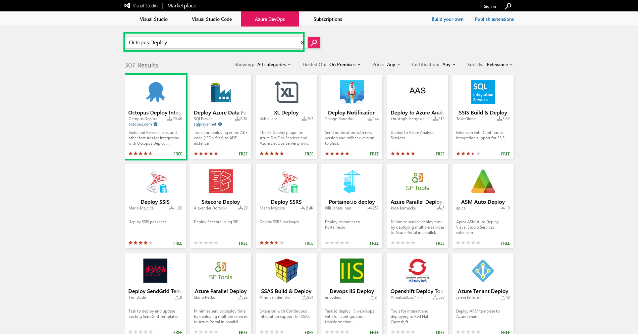Expand the Price filter dropdown
This screenshot has height=334, width=644.
coord(393,64)
